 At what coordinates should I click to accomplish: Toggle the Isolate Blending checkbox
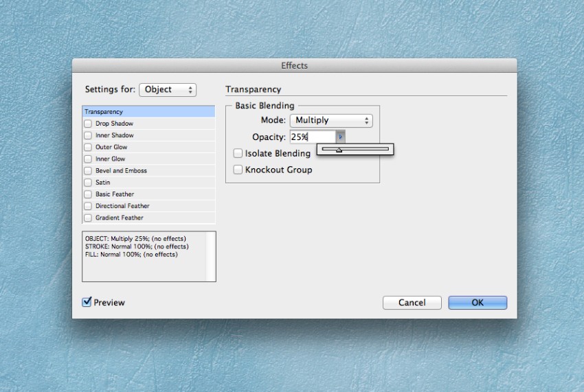238,153
